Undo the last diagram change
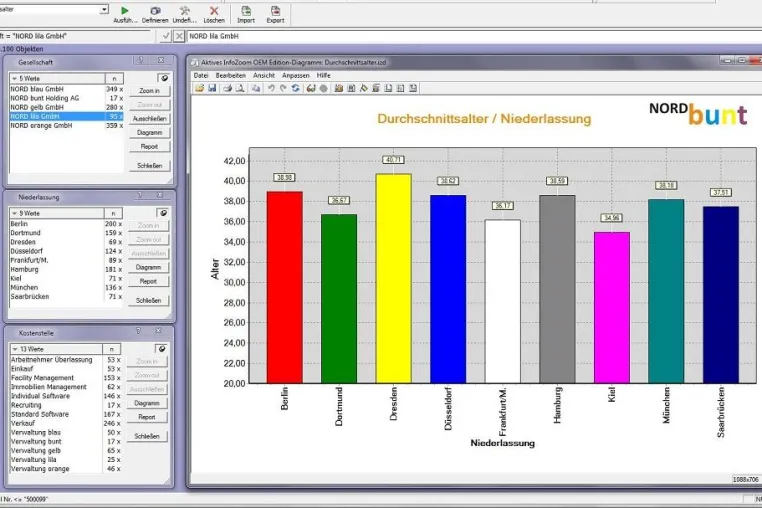The height and width of the screenshot is (508, 762). pos(271,88)
